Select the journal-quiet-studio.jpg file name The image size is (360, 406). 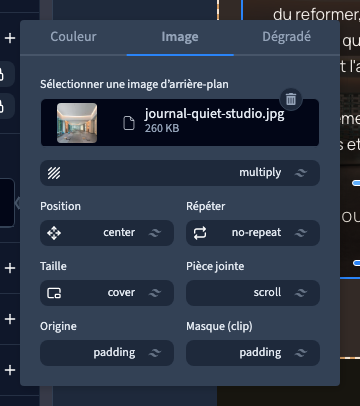pyautogui.click(x=214, y=114)
